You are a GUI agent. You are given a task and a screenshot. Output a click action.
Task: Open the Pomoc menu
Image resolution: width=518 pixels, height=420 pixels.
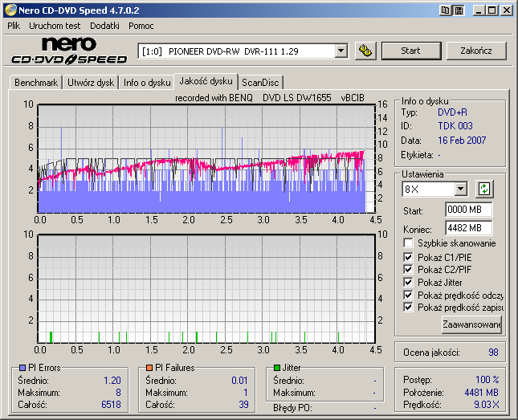pos(141,26)
